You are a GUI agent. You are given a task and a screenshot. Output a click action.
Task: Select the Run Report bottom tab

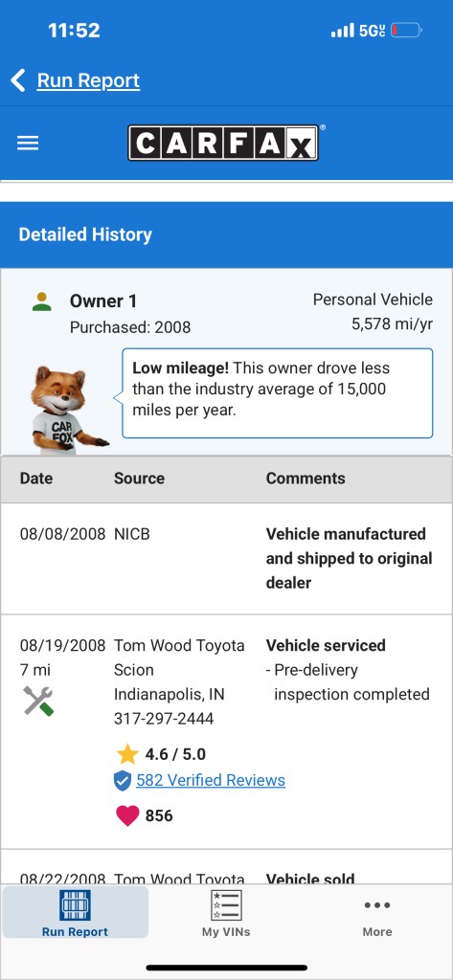[x=75, y=913]
